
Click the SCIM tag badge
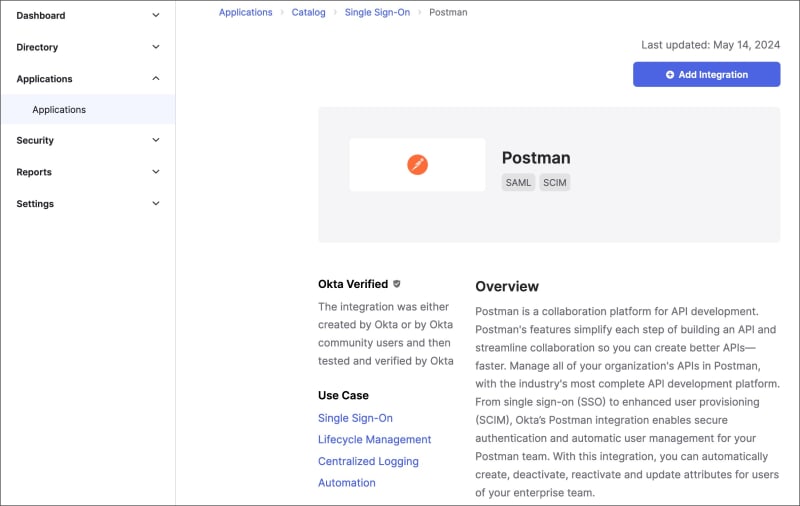tap(555, 183)
